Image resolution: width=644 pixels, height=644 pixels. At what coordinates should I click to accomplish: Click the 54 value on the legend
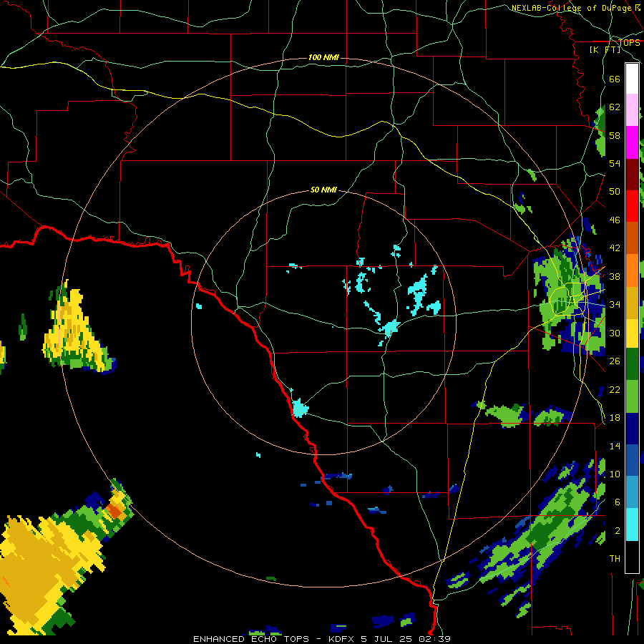615,163
